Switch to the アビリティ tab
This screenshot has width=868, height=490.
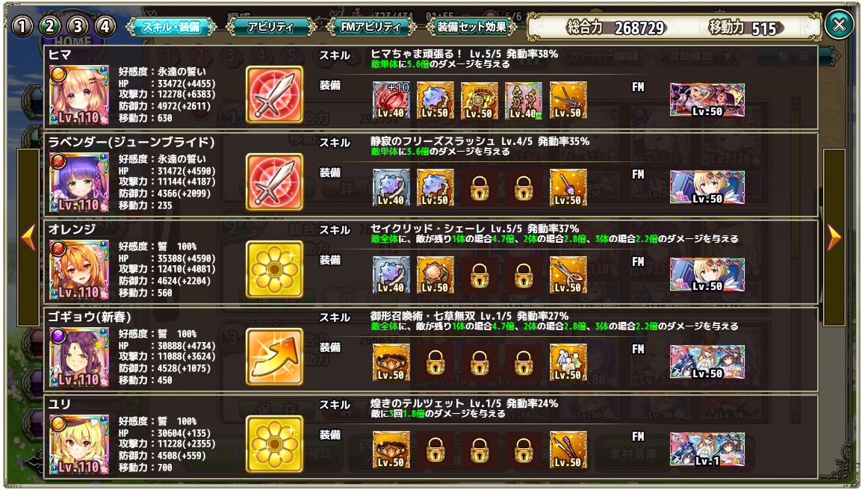(270, 27)
